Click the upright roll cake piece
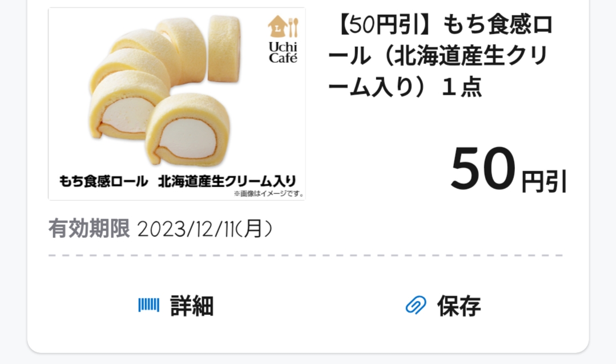The image size is (616, 364). (x=224, y=48)
